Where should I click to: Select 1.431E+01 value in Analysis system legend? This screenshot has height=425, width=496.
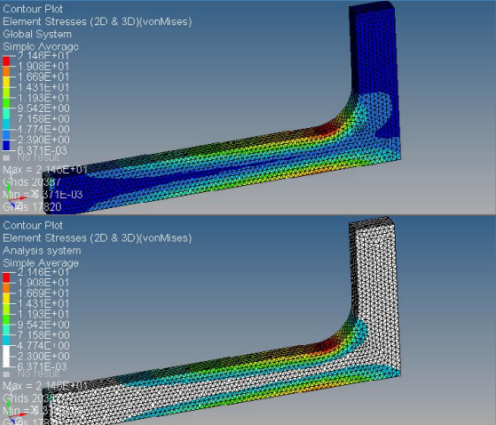pyautogui.click(x=43, y=304)
